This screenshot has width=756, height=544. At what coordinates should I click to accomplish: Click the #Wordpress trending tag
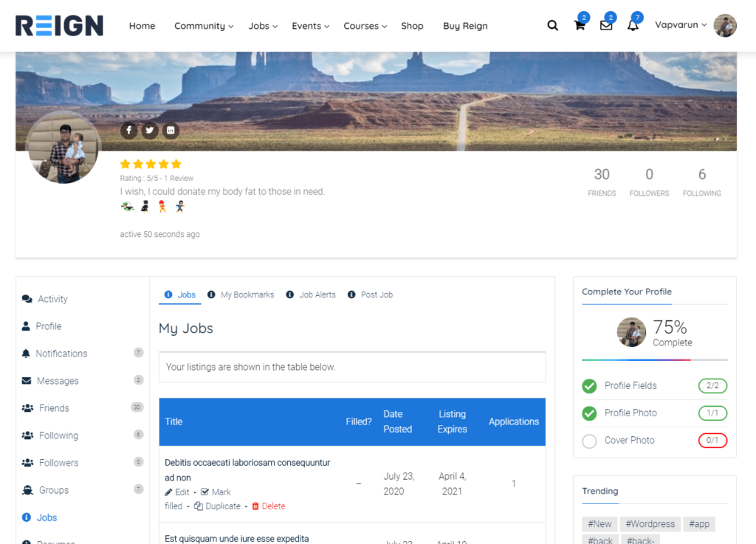click(650, 524)
